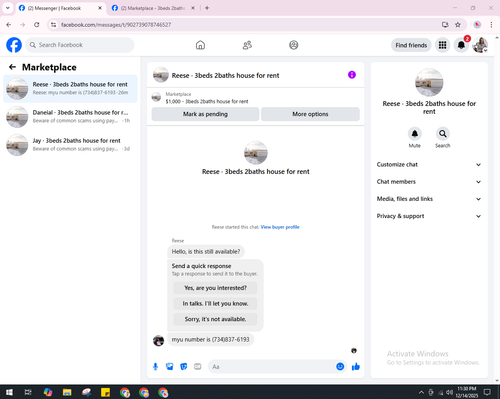Open Chrome three-dot menu
The image size is (500, 399).
(x=491, y=25)
